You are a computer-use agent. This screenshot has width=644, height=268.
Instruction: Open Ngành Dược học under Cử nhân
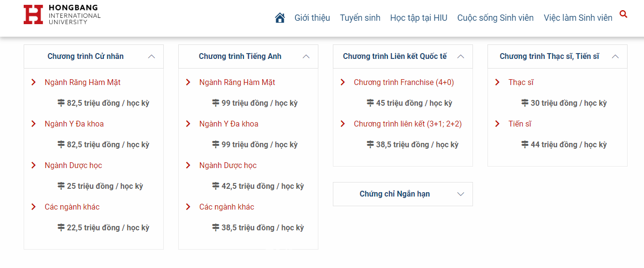coord(73,166)
